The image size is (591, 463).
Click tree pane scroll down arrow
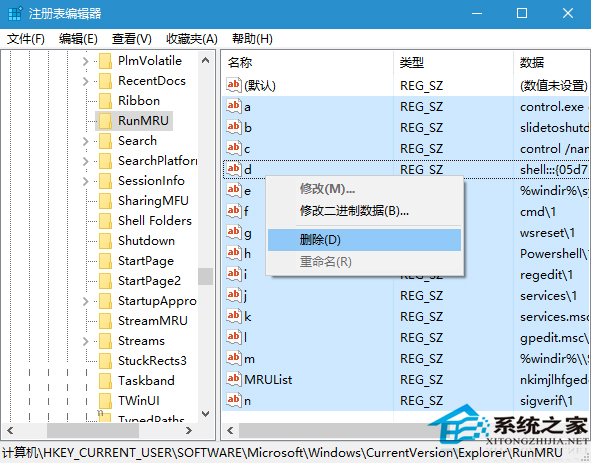tap(205, 414)
